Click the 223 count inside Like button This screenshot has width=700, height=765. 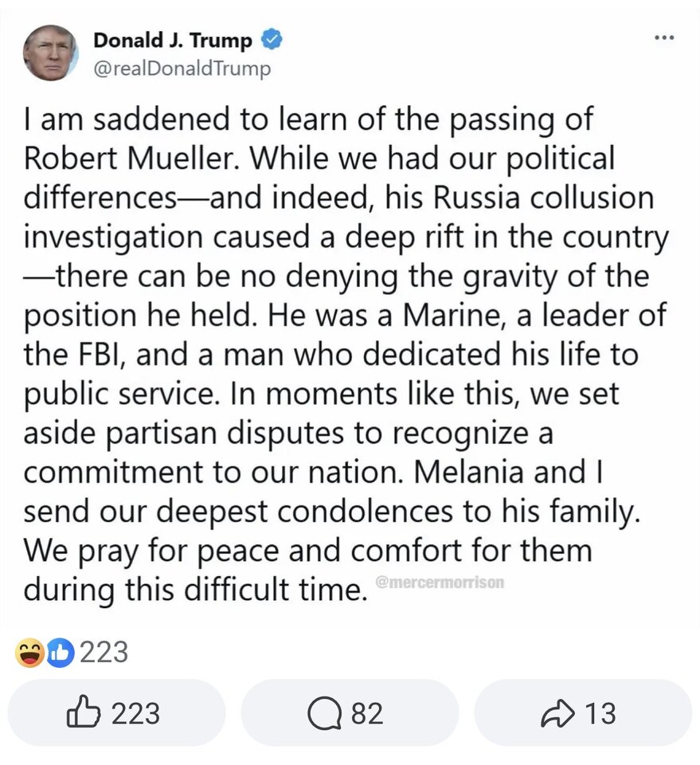coord(135,713)
